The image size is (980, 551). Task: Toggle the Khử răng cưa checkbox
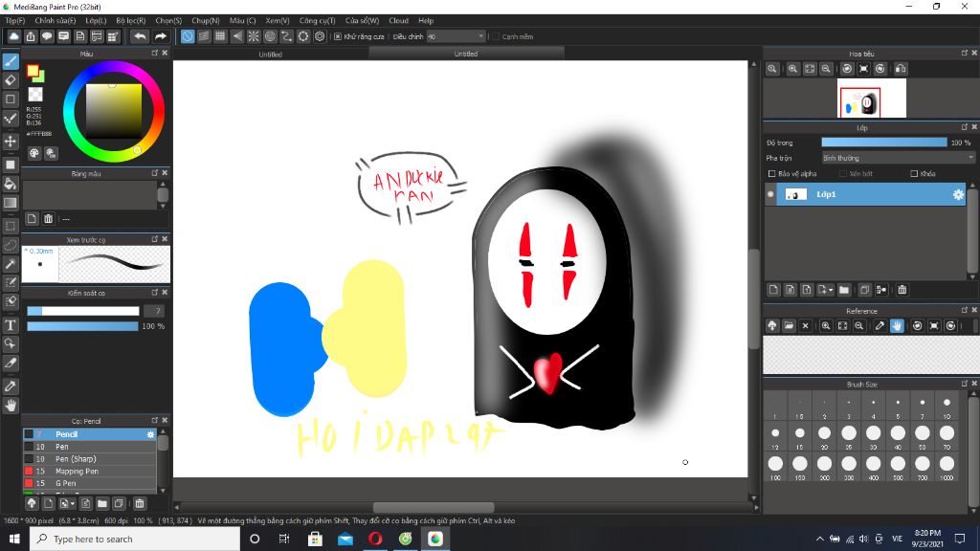[338, 37]
